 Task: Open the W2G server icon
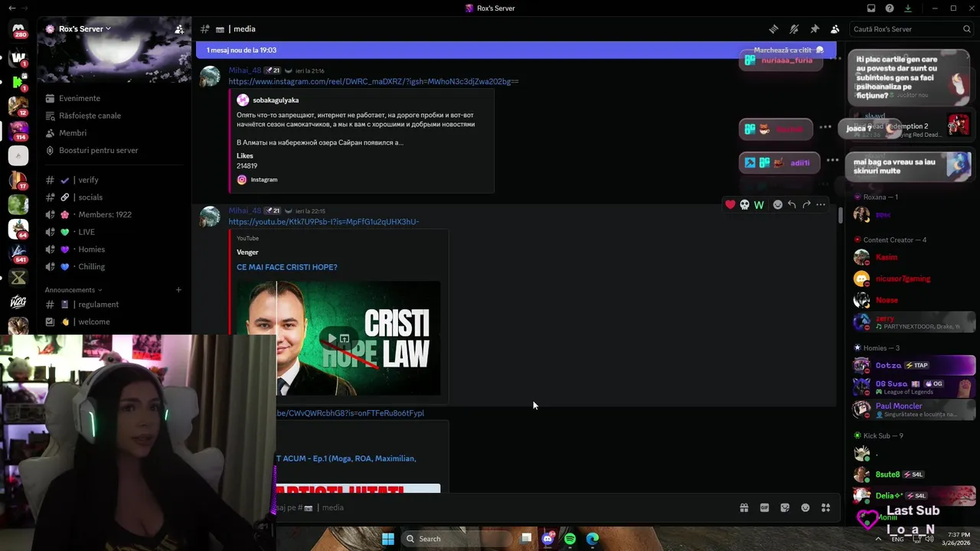(18, 302)
